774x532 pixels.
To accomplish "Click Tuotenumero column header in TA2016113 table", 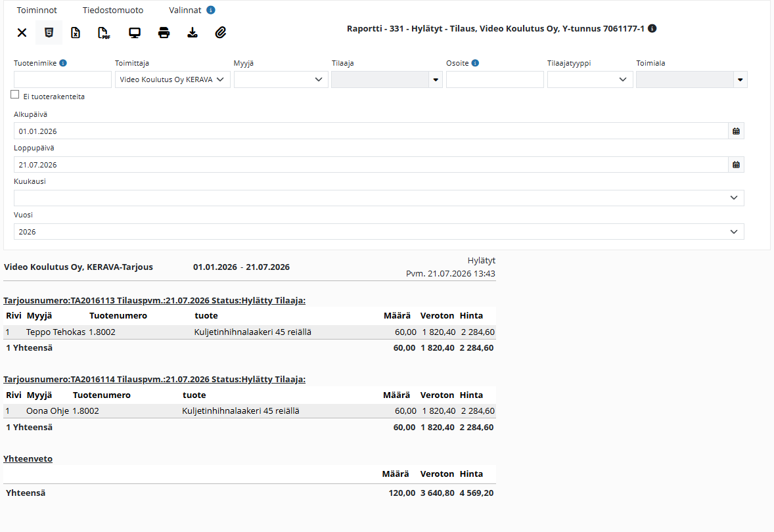I will (118, 316).
